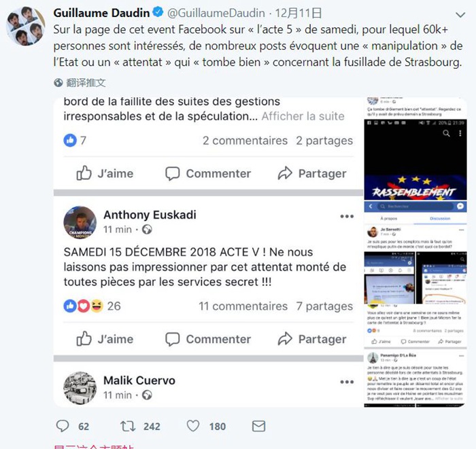
Task: Open the Rassemblement screenshot thumbnail
Action: [x=415, y=160]
